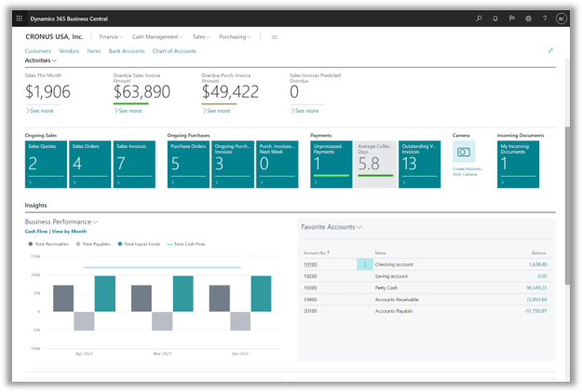
Task: Expand the Activities dropdown
Action: coord(40,61)
